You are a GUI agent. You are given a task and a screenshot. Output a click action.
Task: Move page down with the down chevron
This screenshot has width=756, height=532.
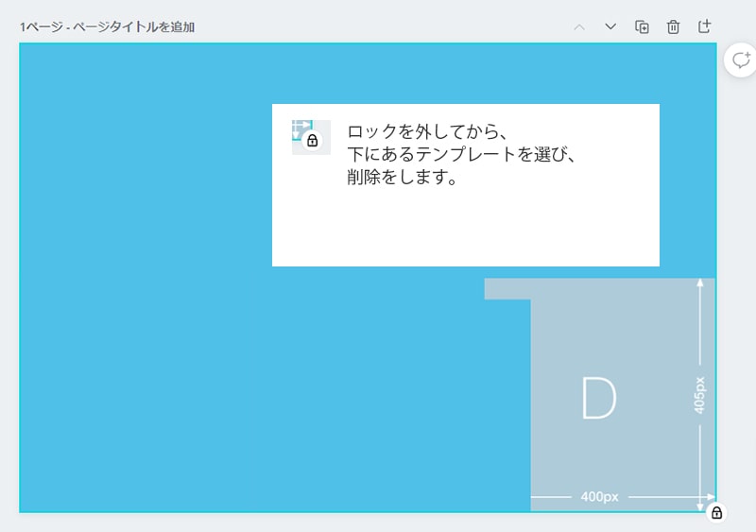610,26
